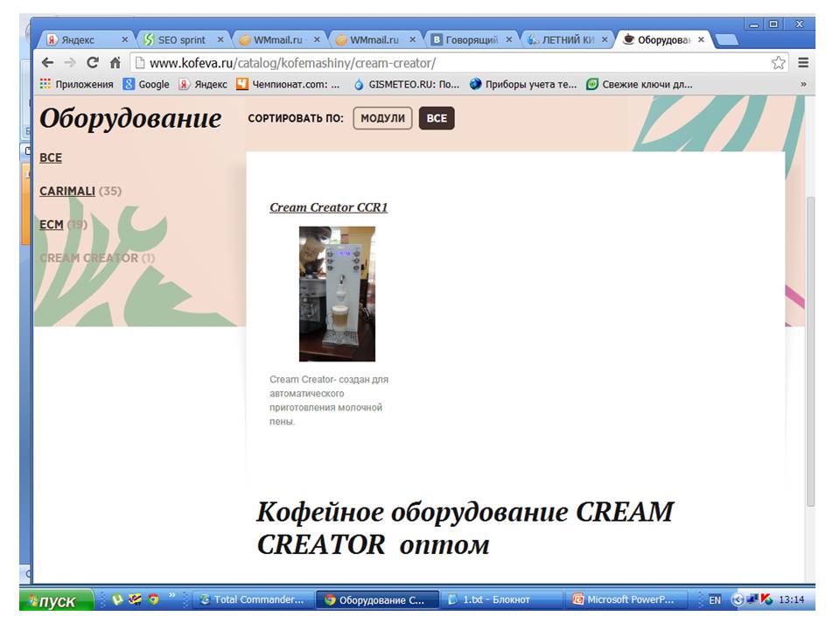The image size is (840, 630).
Task: Open the Чемпионат.com bookmark
Action: (x=289, y=84)
